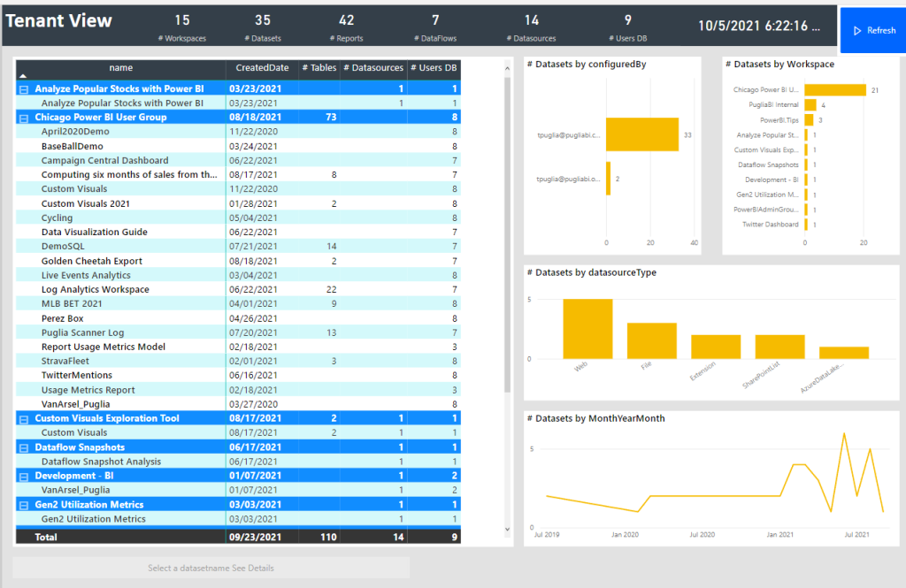Click table scrollbar up arrow
Viewport: 906px width, 588px height.
(507, 69)
